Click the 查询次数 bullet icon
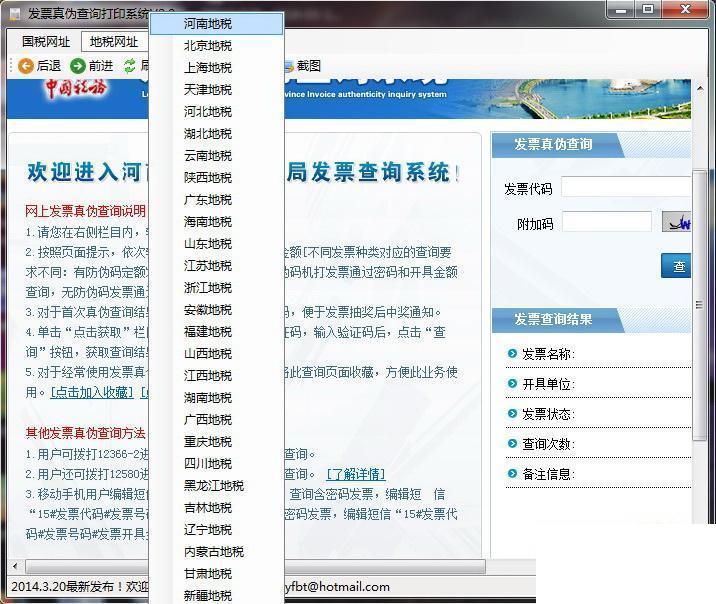Image resolution: width=716 pixels, height=604 pixels. [512, 444]
